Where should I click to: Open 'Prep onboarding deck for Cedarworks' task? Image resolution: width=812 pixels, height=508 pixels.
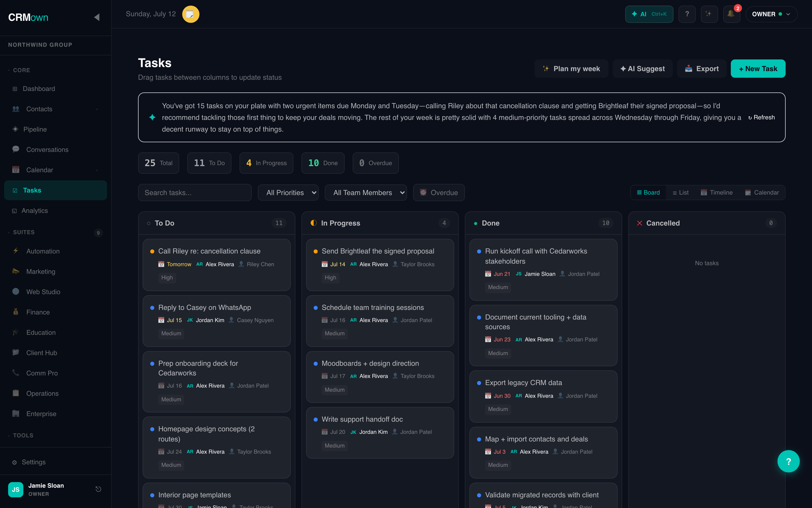[216, 382]
